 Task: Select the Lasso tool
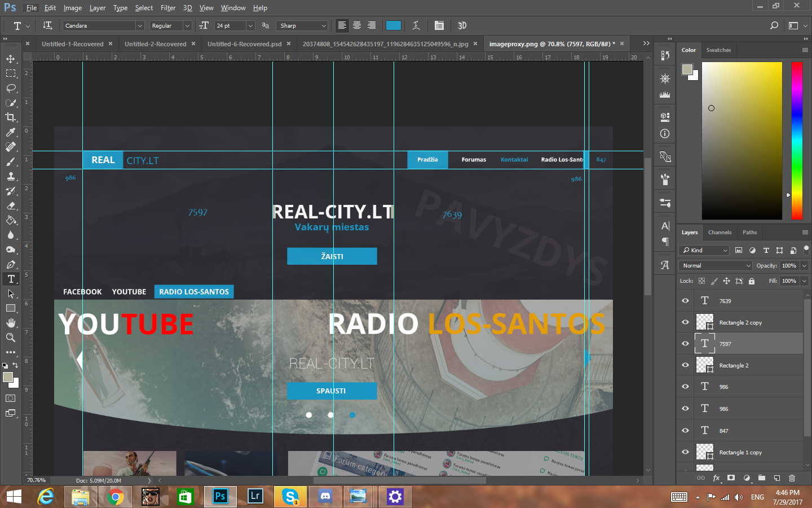(x=11, y=88)
